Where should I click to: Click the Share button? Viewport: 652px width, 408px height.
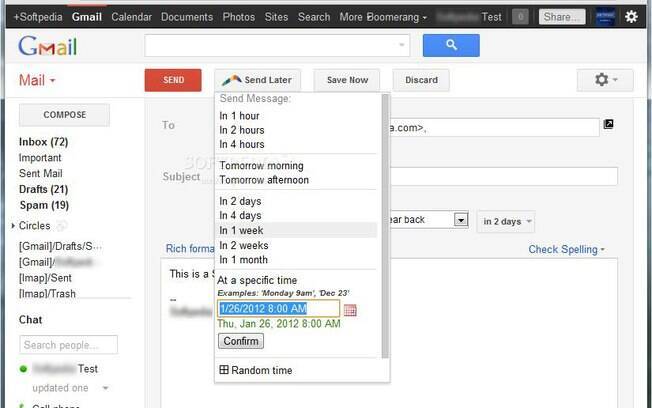pyautogui.click(x=562, y=17)
